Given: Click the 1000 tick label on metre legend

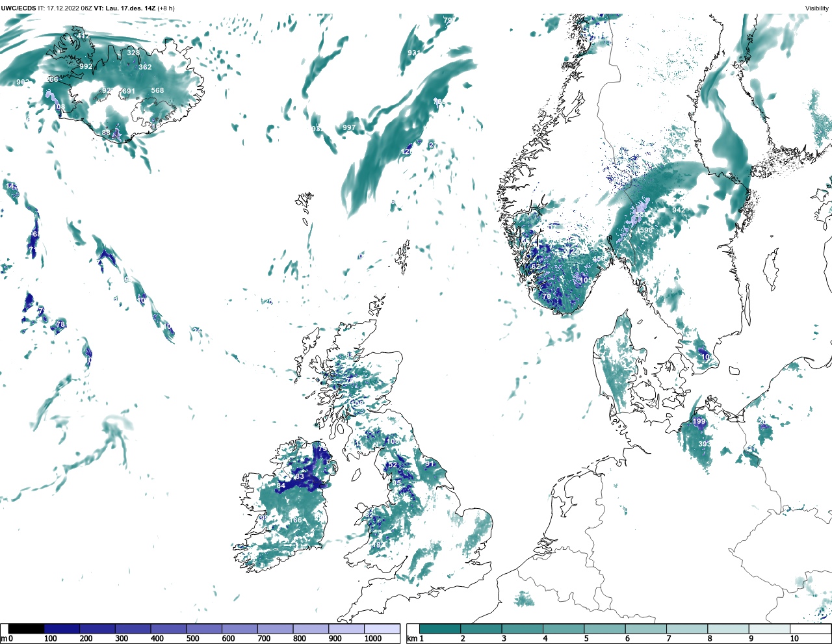Looking at the screenshot, I should pyautogui.click(x=373, y=639).
